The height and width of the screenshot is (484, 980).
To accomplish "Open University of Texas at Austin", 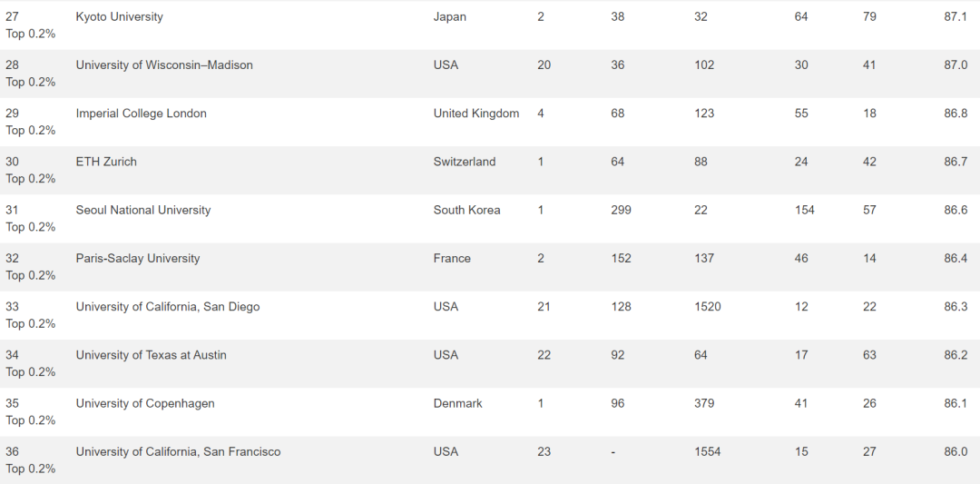I will pyautogui.click(x=152, y=354).
